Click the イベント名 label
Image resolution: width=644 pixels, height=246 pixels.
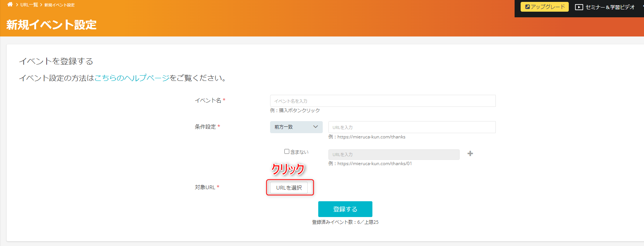208,100
